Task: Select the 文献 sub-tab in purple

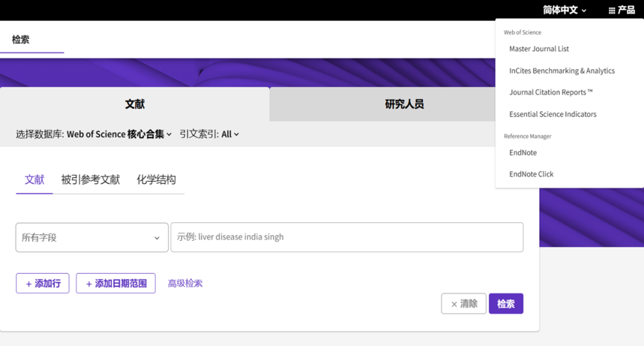Action: [x=34, y=180]
